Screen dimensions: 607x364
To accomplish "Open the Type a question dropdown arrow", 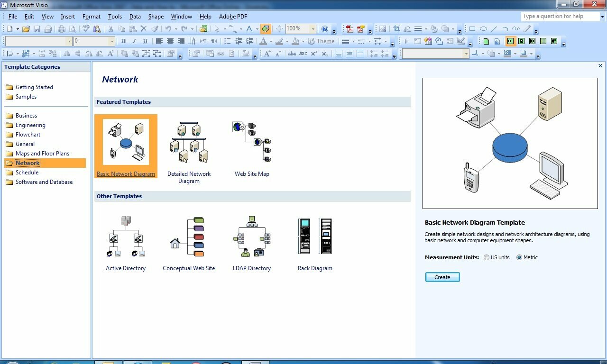I will tap(602, 16).
